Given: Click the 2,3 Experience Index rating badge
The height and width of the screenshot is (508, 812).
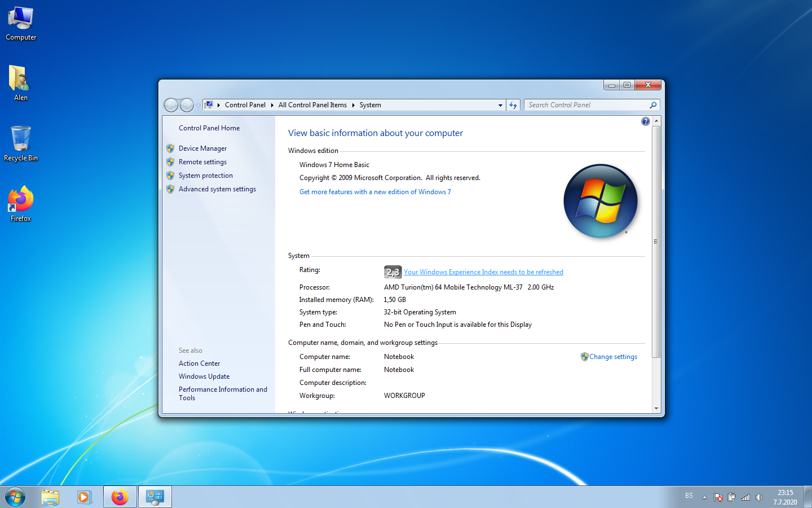Looking at the screenshot, I should 392,272.
